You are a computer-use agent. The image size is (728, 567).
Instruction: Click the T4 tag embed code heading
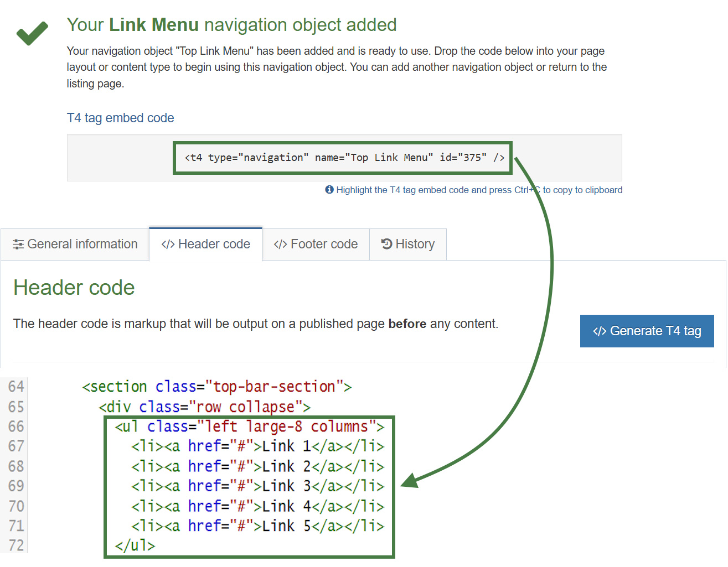pyautogui.click(x=120, y=118)
